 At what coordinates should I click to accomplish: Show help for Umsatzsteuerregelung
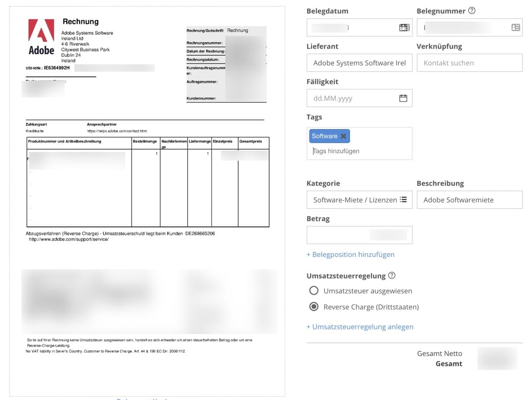(392, 275)
